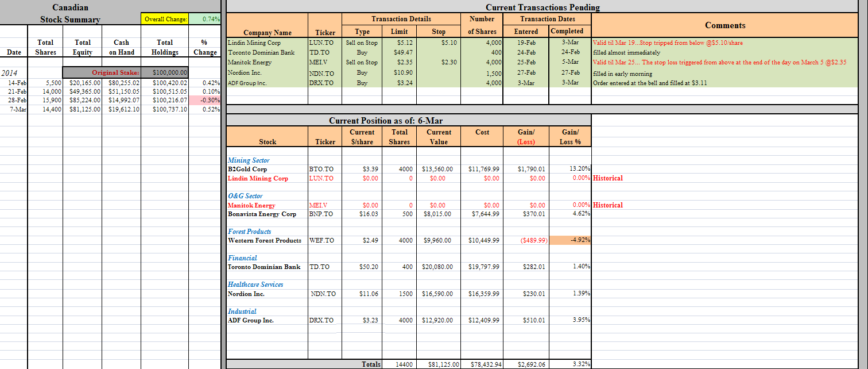This screenshot has height=369, width=868.
Task: Click the BTO.TO ticker cell
Action: click(321, 169)
